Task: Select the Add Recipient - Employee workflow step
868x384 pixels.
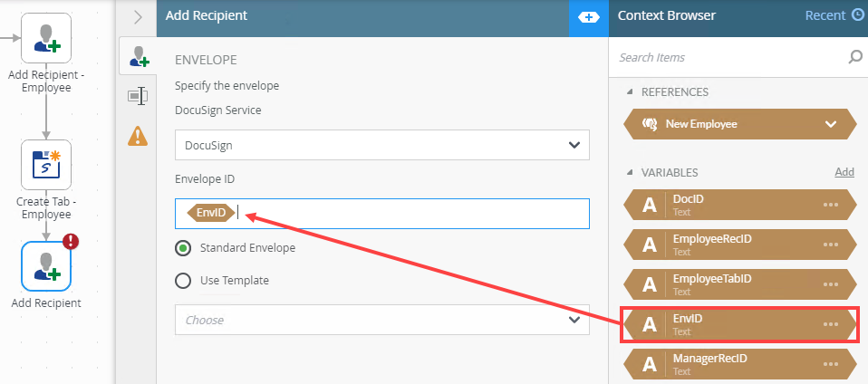Action: (45, 38)
